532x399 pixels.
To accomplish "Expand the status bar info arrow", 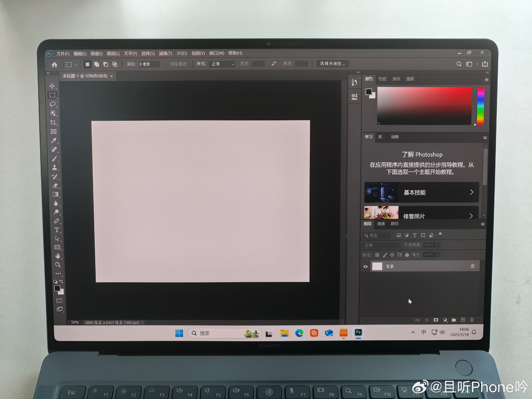I will click(x=142, y=322).
